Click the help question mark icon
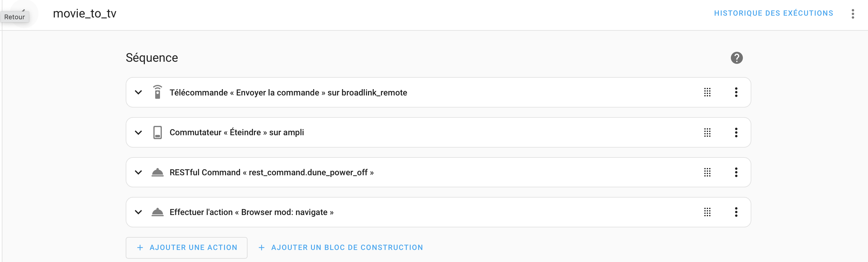868x262 pixels. click(x=737, y=58)
